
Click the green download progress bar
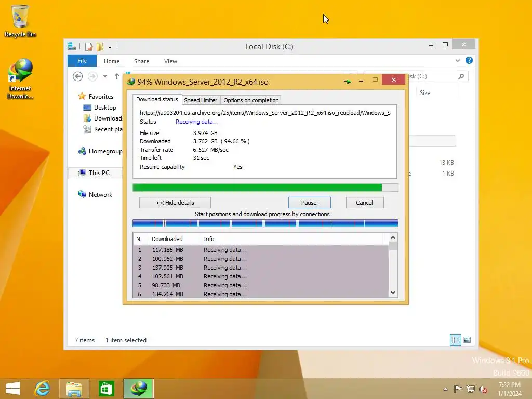coord(265,188)
